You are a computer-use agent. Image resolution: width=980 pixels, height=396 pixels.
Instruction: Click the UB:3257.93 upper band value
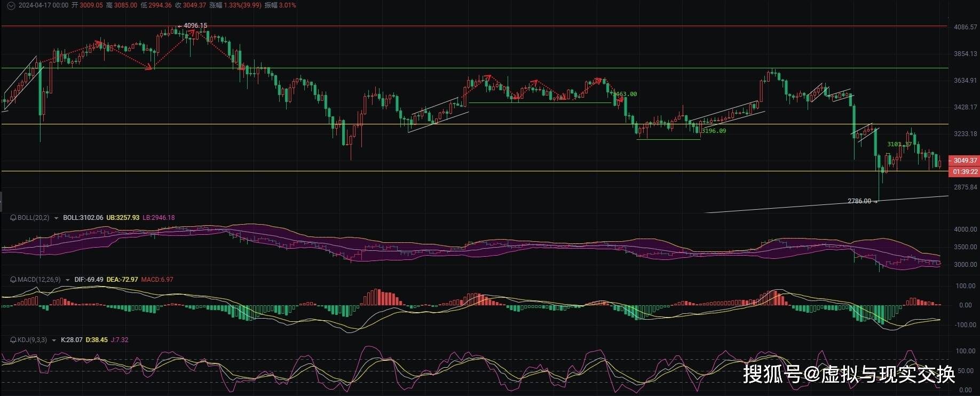coord(123,218)
